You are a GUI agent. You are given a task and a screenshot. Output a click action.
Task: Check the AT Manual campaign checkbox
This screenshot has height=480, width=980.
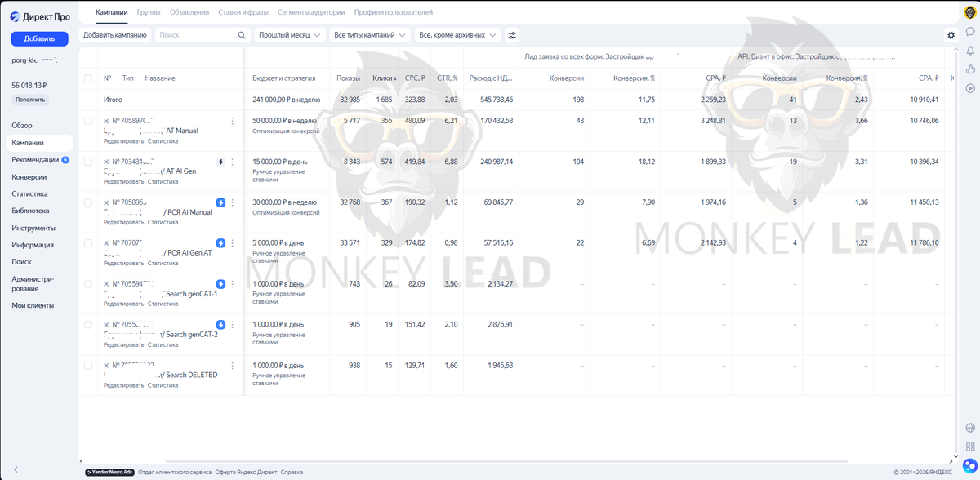pyautogui.click(x=88, y=121)
